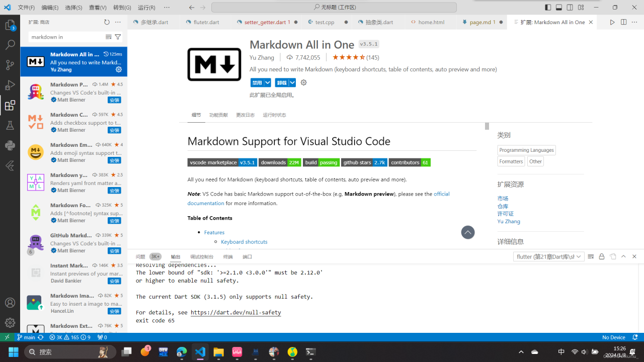Click the errors and warnings status indicator
The height and width of the screenshot is (362, 644).
[x=70, y=337]
